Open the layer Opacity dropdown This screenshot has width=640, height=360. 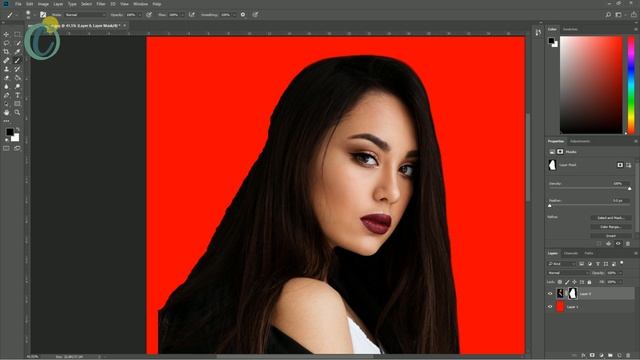(x=620, y=273)
